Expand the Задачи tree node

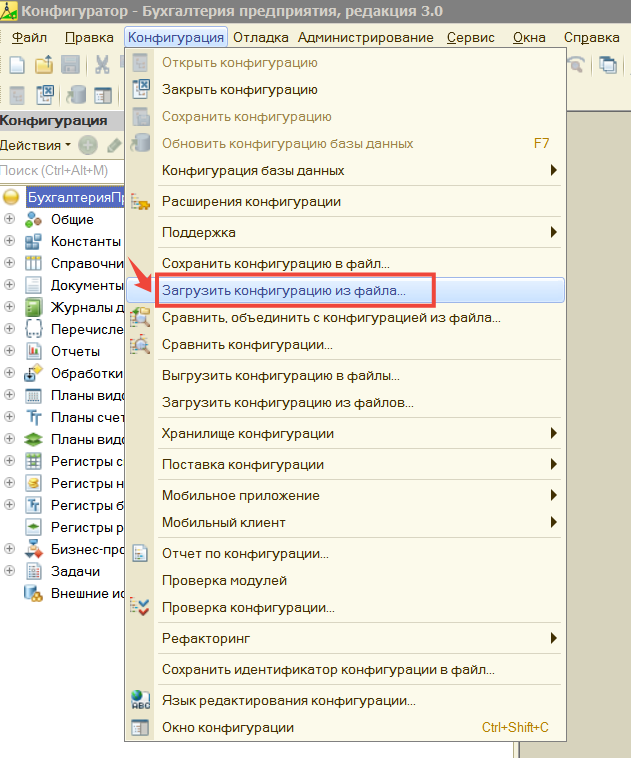9,571
